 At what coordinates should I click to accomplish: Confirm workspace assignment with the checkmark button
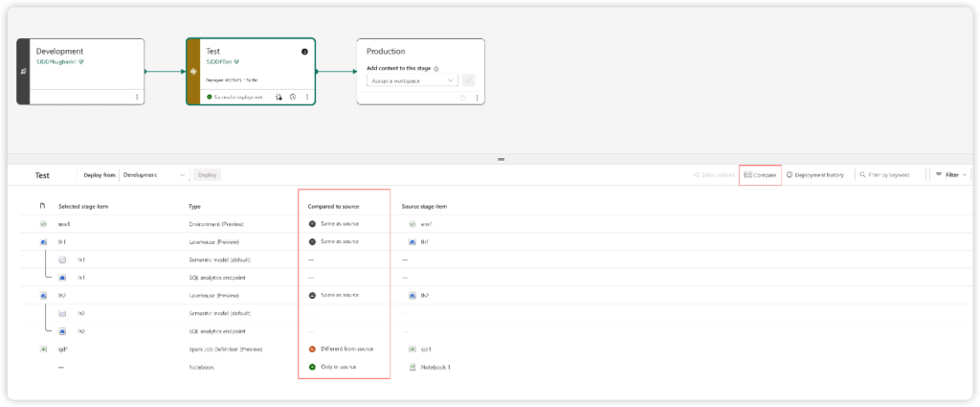469,80
